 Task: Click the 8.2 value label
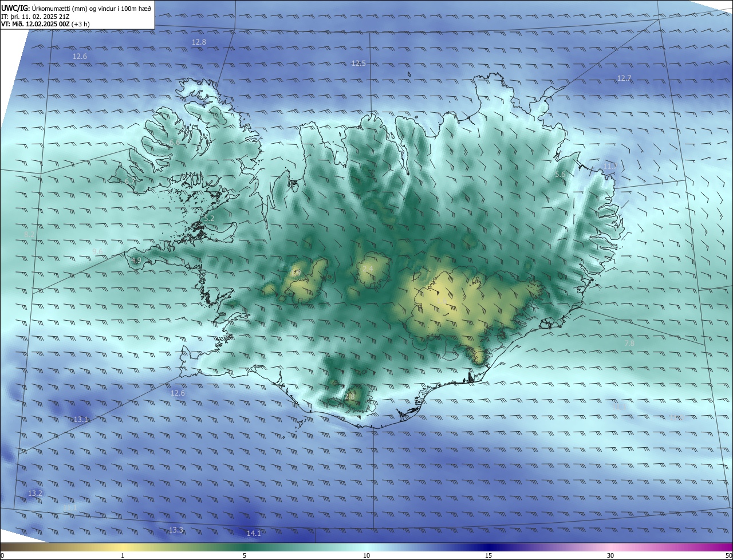[29, 235]
